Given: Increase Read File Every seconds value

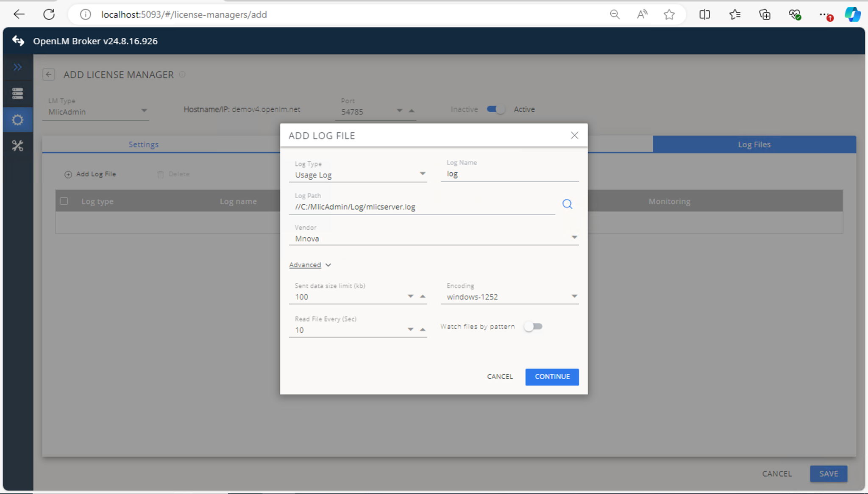Looking at the screenshot, I should [x=423, y=329].
